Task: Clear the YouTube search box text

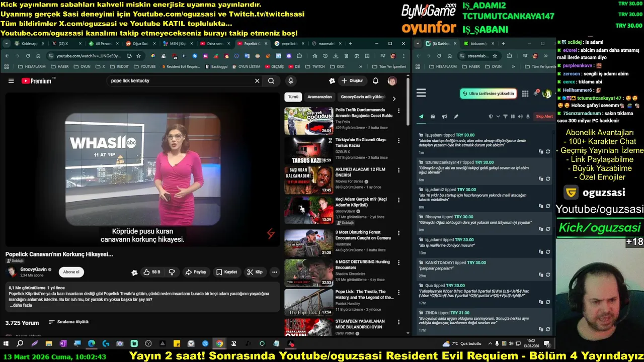Action: click(257, 80)
